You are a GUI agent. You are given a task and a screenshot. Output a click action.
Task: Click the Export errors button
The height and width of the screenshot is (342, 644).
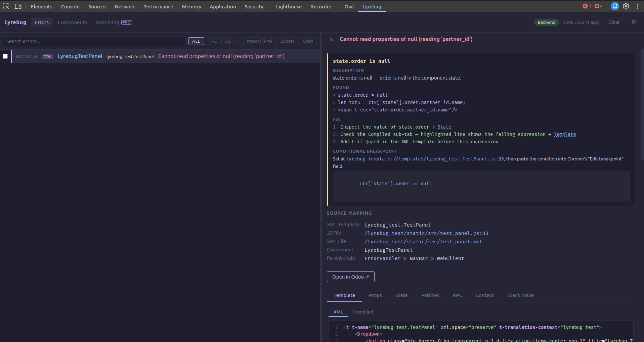pyautogui.click(x=287, y=41)
